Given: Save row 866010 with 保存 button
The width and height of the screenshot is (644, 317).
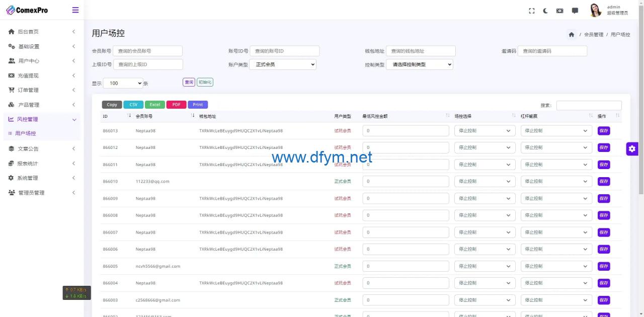Looking at the screenshot, I should coord(604,182).
